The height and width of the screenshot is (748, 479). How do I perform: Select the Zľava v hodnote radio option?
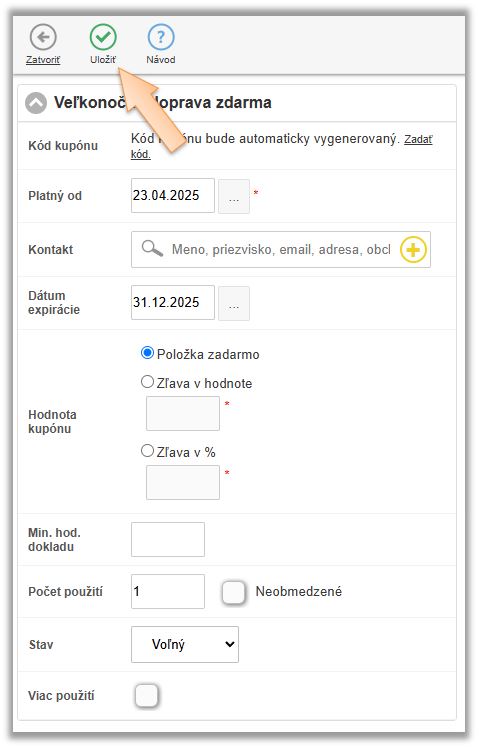(x=147, y=382)
